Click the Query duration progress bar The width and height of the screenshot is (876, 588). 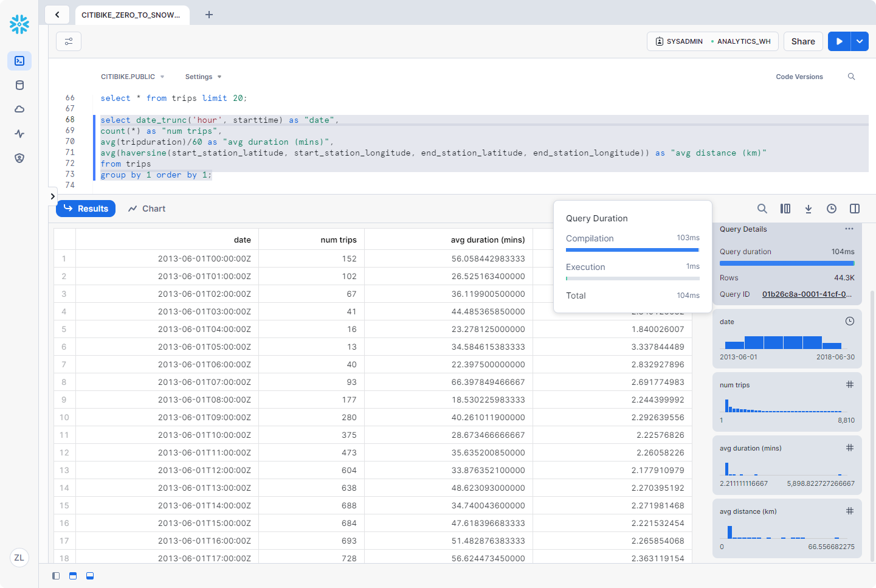click(787, 263)
